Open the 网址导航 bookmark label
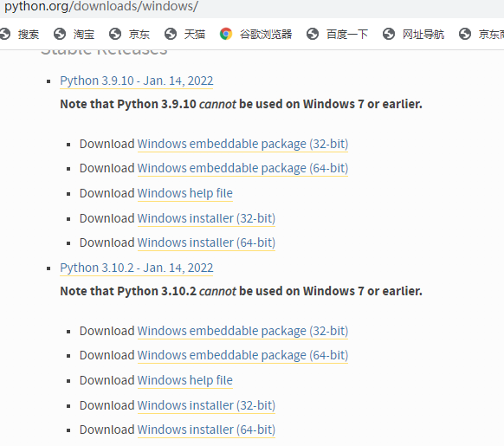This screenshot has height=446, width=504. (x=423, y=34)
